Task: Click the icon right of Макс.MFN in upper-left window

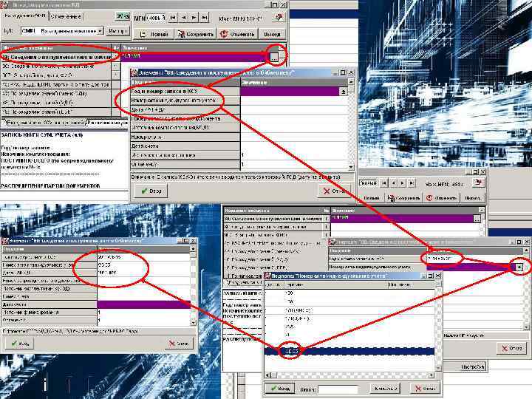Action: tap(279, 18)
